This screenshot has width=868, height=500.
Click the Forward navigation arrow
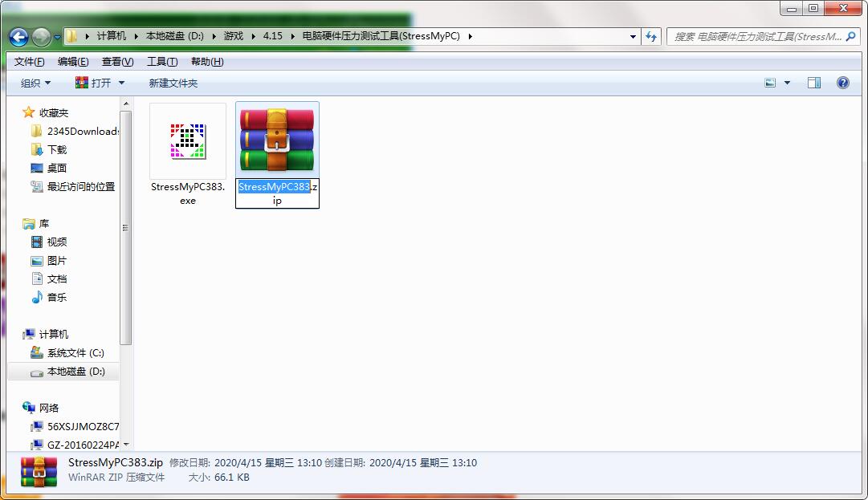click(x=42, y=37)
